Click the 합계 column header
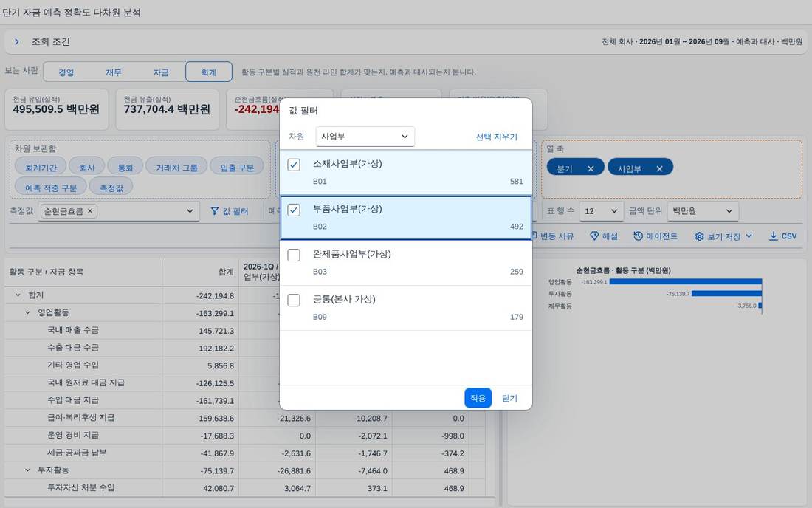The width and height of the screenshot is (812, 508). pos(200,272)
